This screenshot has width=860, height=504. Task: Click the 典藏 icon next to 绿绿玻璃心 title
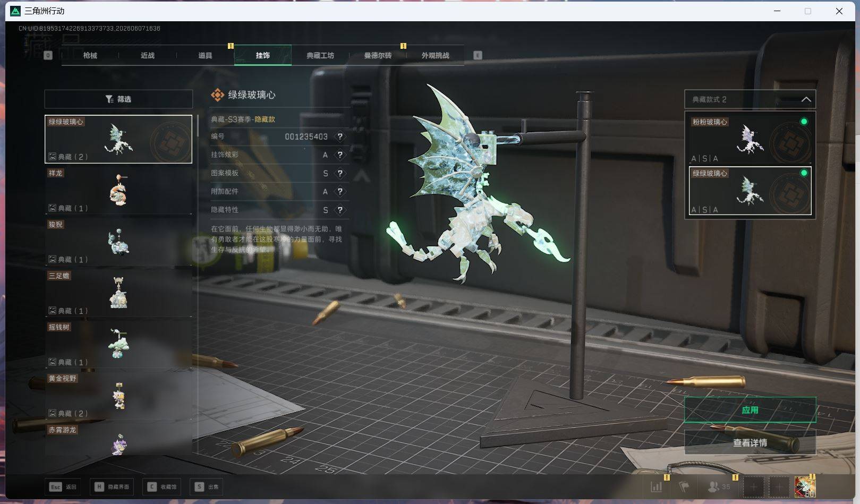pos(217,95)
